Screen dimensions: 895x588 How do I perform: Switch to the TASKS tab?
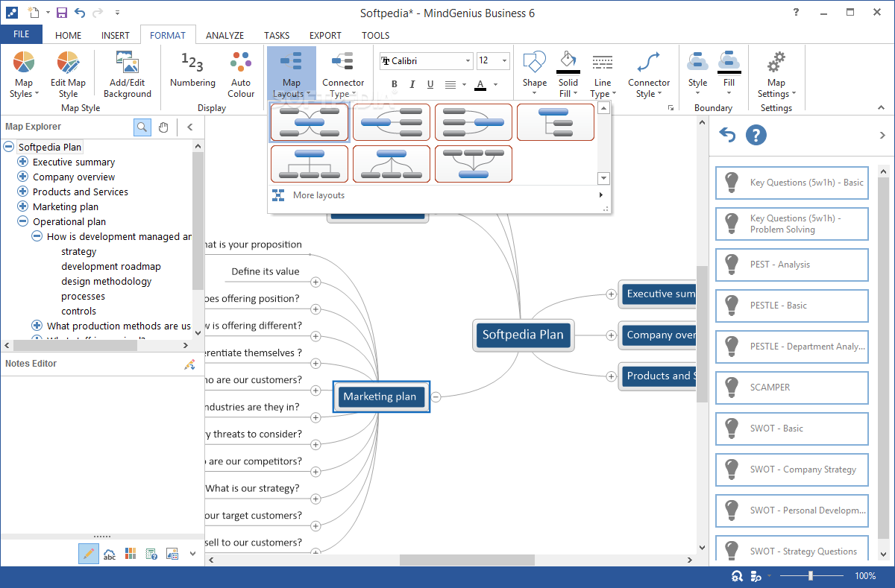[x=277, y=35]
